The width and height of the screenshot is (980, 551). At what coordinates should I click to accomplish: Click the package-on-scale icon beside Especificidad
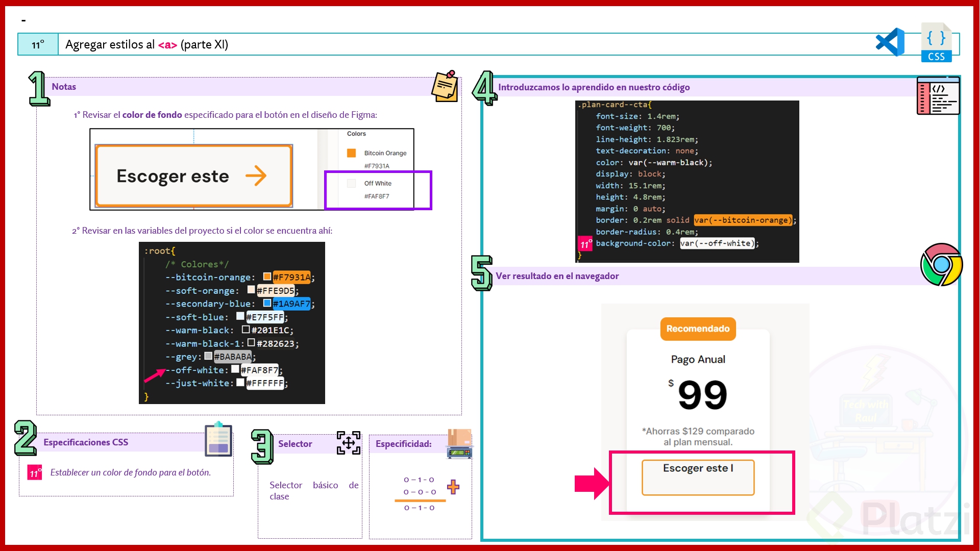tap(459, 443)
